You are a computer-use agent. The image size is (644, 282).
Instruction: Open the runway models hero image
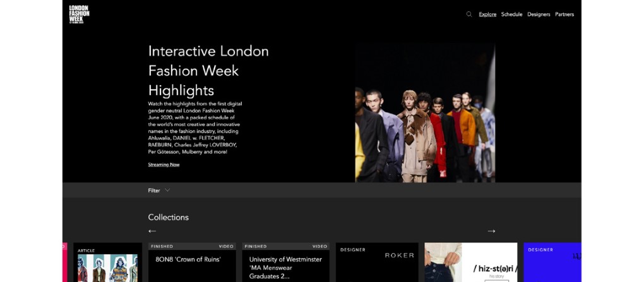425,113
